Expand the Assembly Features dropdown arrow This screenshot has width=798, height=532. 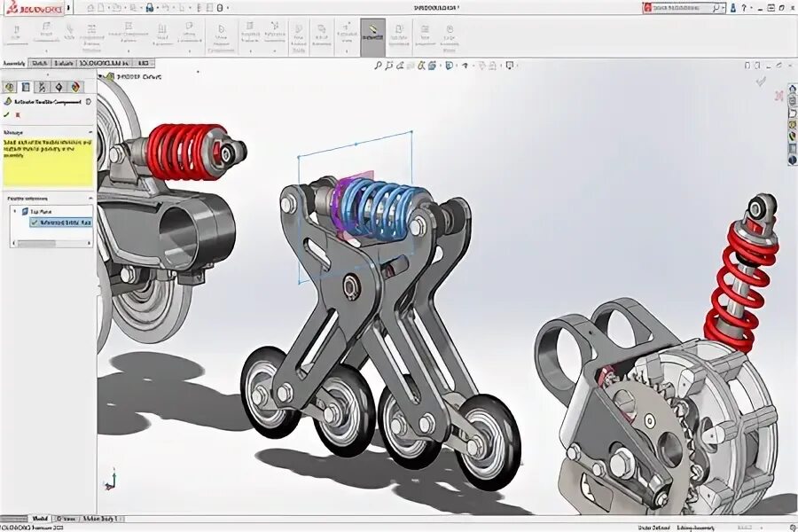[250, 51]
